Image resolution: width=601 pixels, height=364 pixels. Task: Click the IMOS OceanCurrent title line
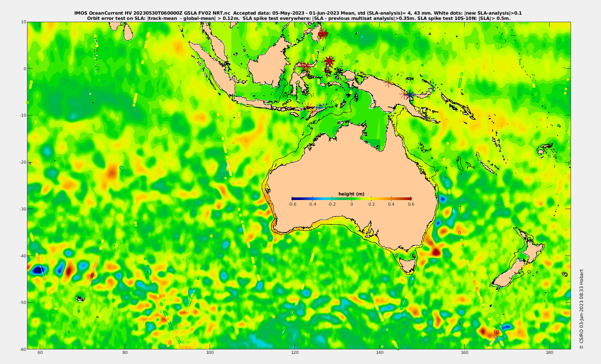pos(298,13)
